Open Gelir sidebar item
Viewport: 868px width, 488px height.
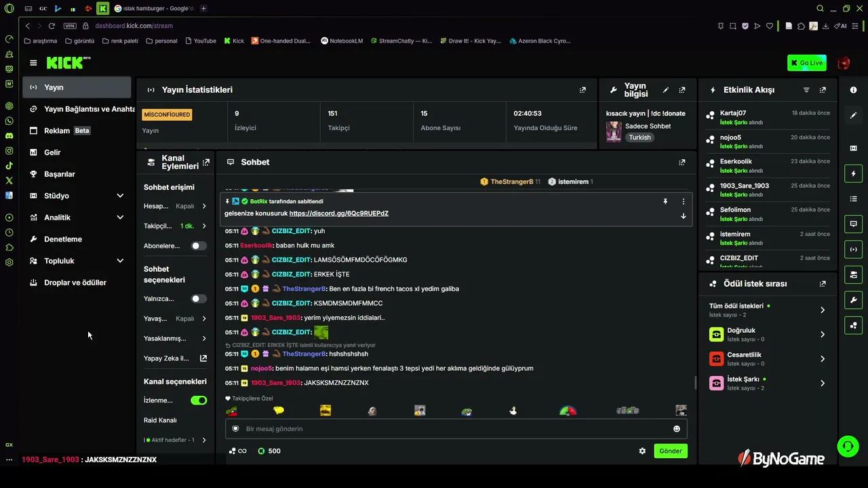click(x=77, y=152)
